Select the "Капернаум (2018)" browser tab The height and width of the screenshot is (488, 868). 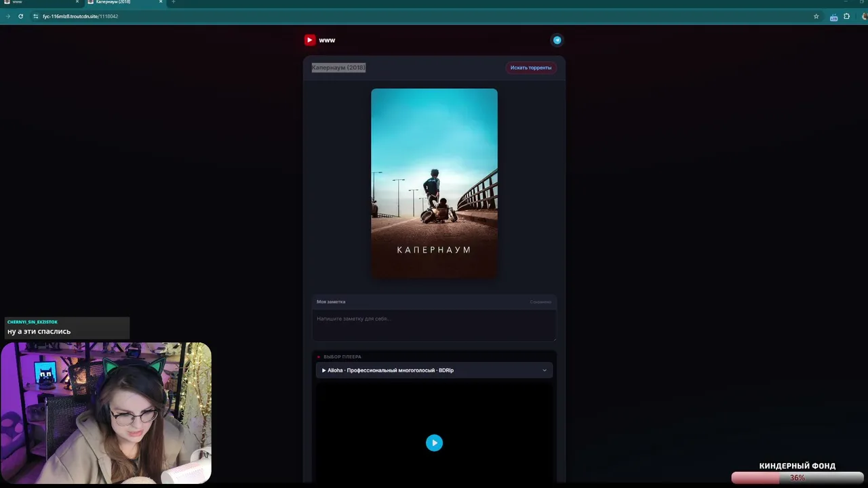[x=124, y=2]
